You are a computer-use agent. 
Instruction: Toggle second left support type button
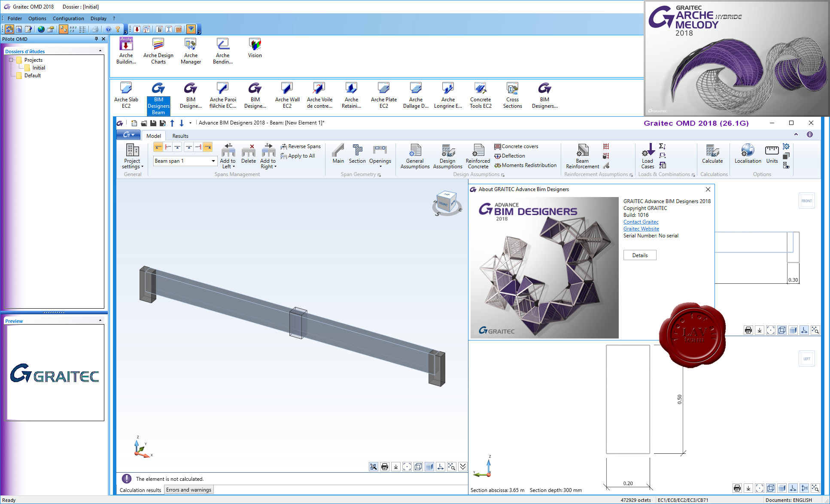[168, 147]
